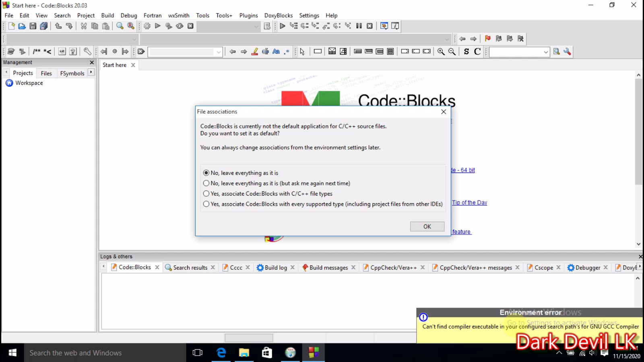
Task: Open File Explorer from the taskbar
Action: click(244, 353)
